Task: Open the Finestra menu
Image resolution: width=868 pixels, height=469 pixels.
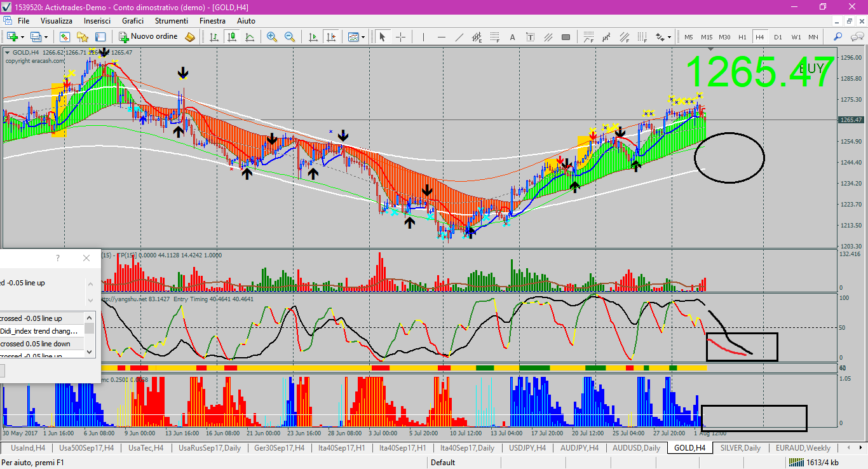Action: tap(212, 21)
